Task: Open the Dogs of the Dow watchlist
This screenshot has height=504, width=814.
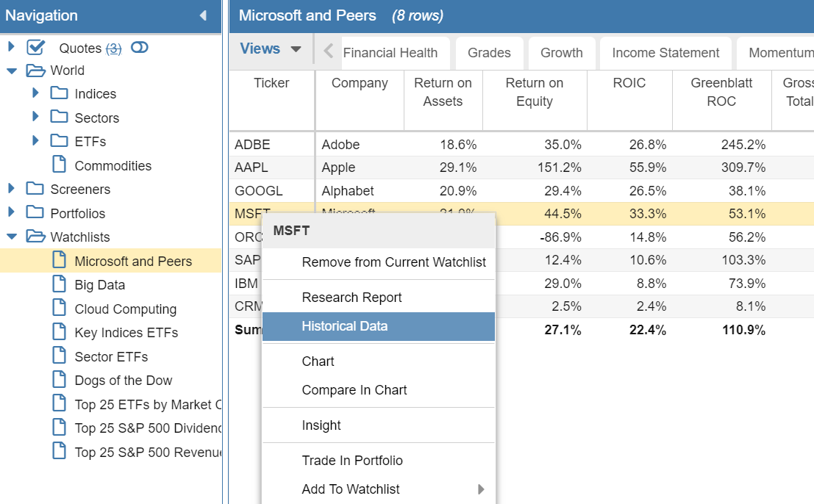Action: [124, 381]
